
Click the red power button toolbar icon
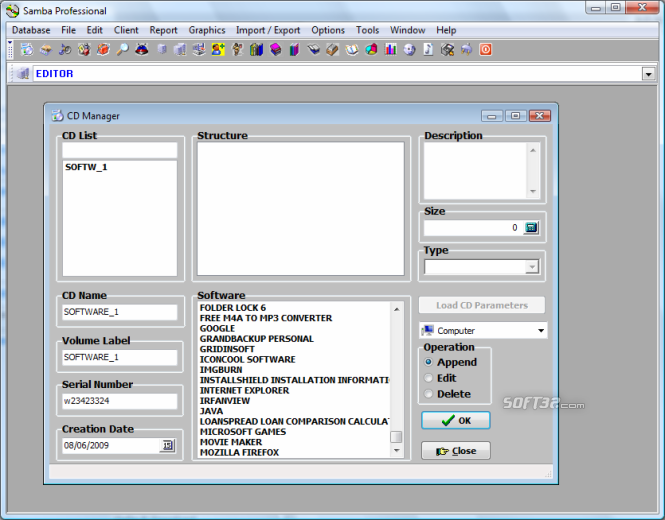486,50
